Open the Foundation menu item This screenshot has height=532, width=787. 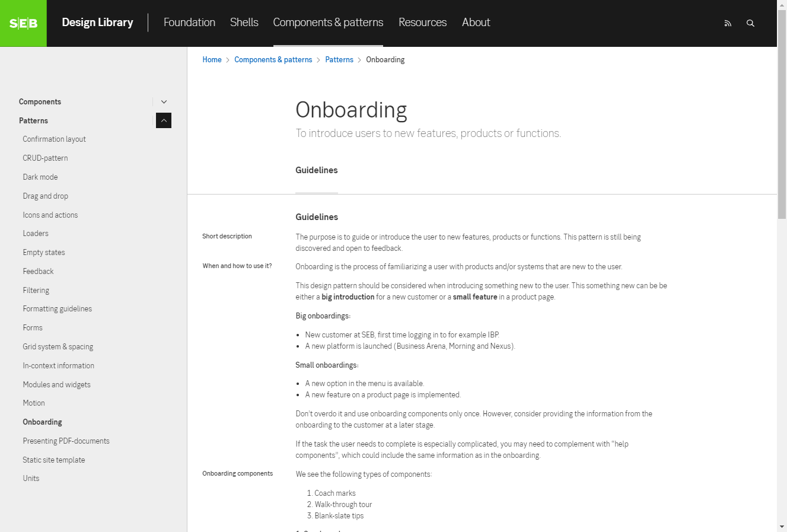pos(189,23)
